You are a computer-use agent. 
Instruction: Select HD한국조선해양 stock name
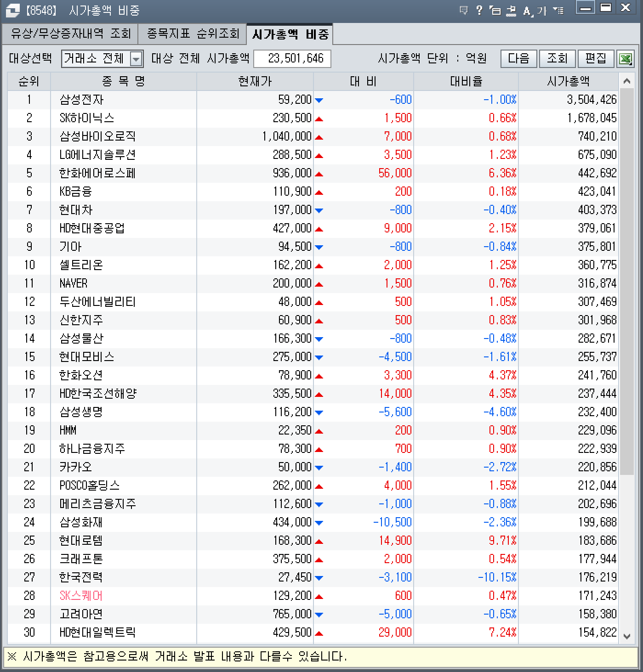pos(98,394)
